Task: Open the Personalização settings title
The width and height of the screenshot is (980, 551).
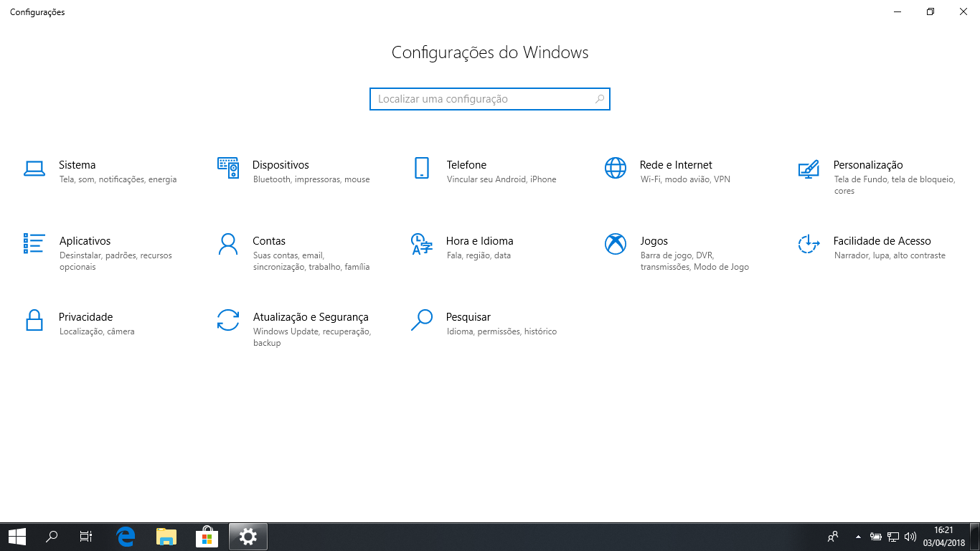Action: (x=868, y=165)
